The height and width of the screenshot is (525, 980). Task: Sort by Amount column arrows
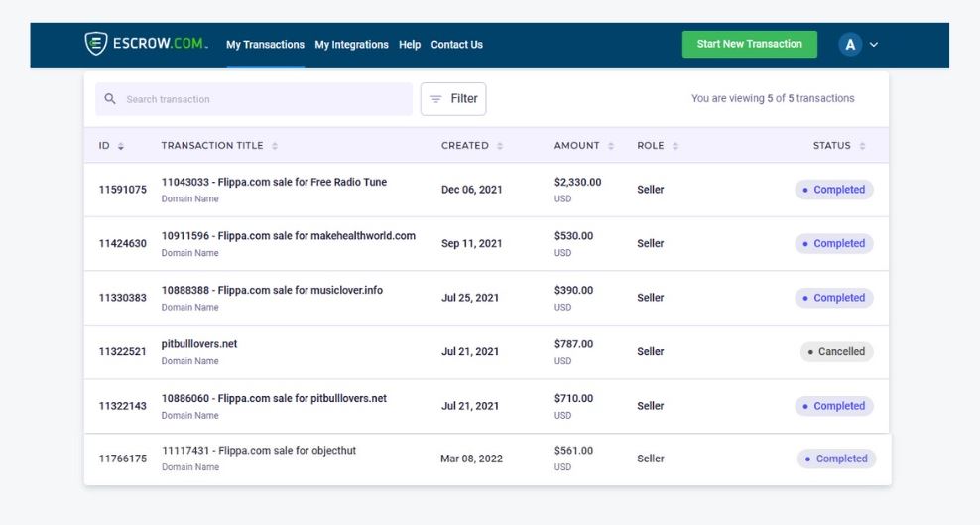point(611,146)
